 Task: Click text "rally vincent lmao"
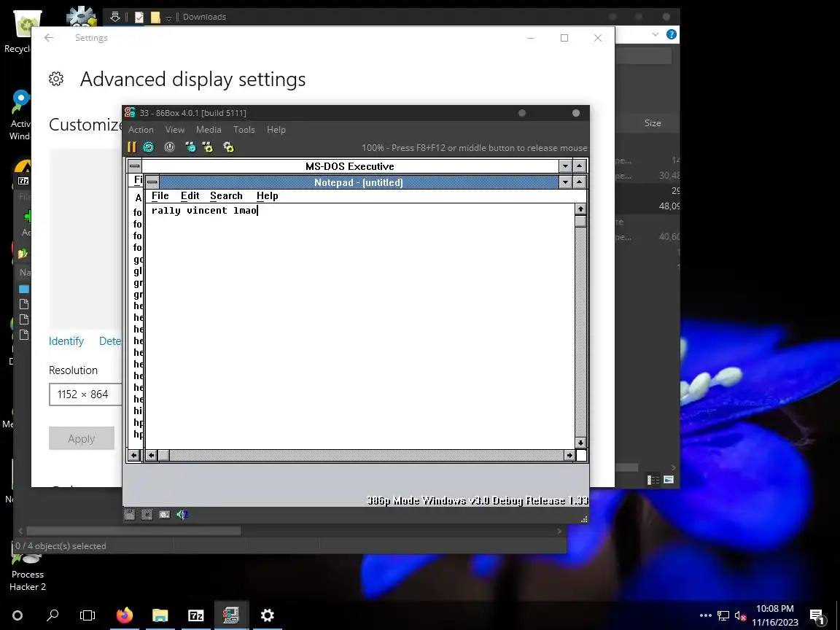[x=204, y=211]
